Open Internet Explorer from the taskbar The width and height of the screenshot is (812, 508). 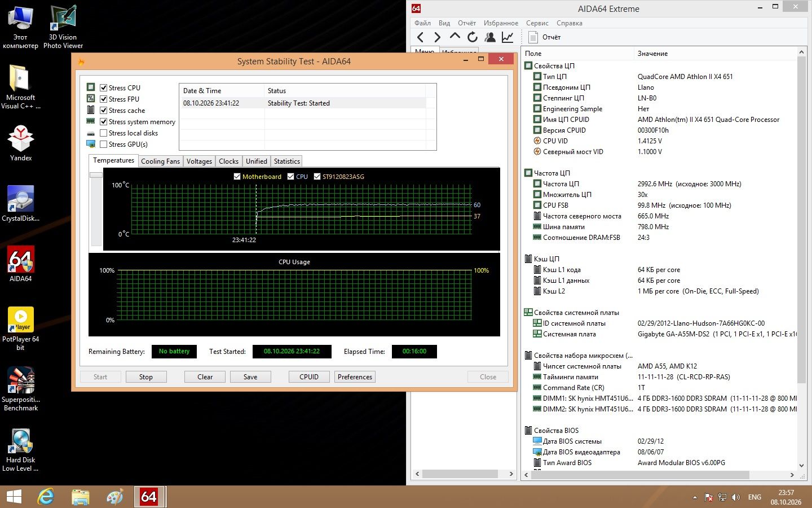point(46,497)
